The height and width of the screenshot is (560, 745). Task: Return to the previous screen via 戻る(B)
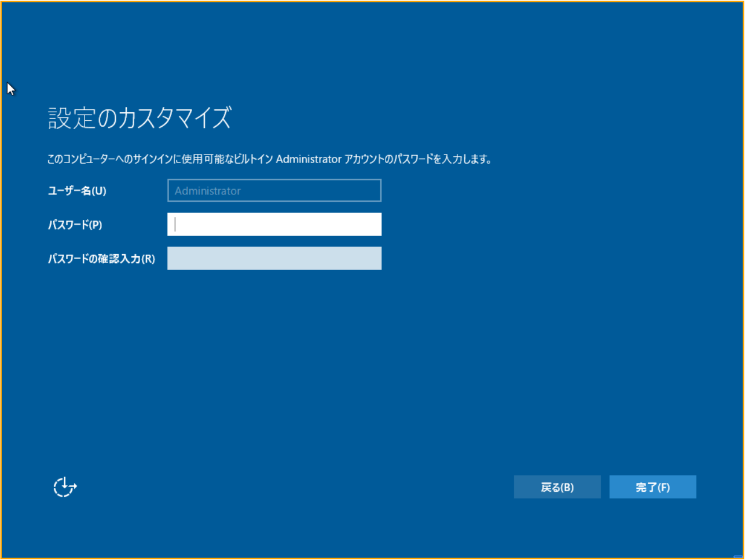557,487
